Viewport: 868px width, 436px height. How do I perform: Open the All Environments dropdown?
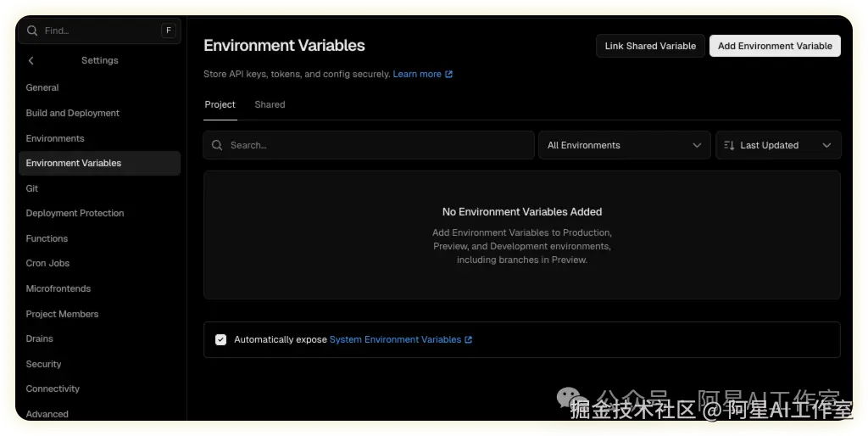click(x=625, y=145)
